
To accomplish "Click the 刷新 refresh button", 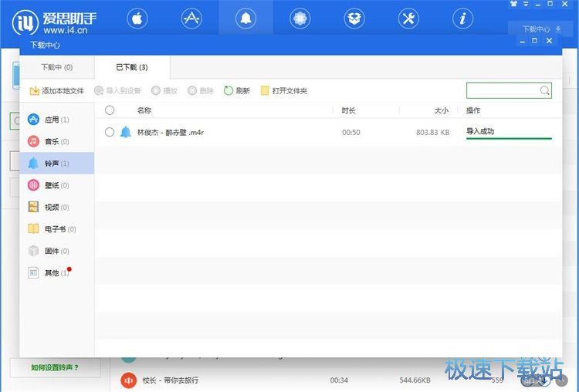I will pyautogui.click(x=237, y=91).
